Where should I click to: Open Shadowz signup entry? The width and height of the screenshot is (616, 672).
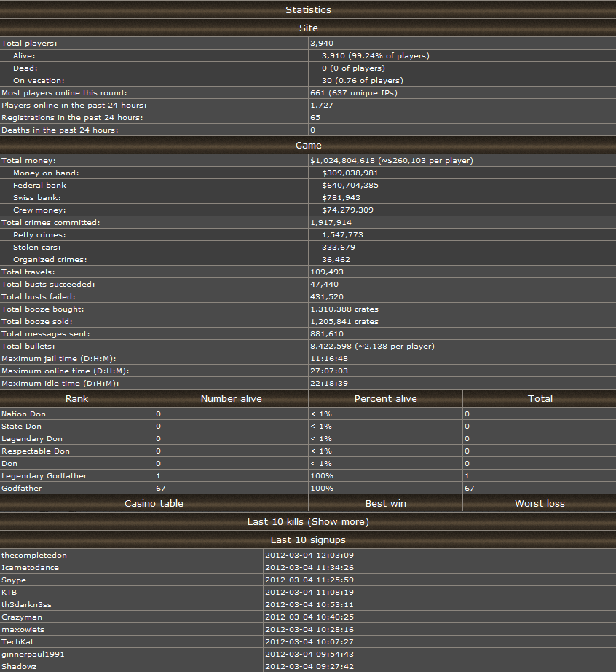click(x=19, y=666)
